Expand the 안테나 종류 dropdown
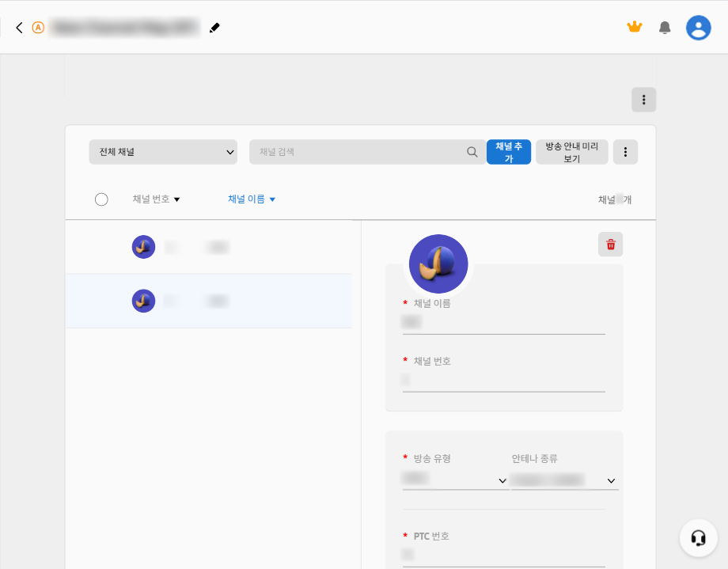 (x=564, y=480)
